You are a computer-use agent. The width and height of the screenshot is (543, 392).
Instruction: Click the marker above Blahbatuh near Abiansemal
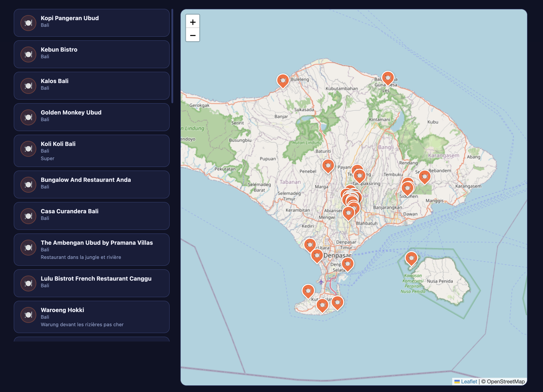(x=348, y=213)
